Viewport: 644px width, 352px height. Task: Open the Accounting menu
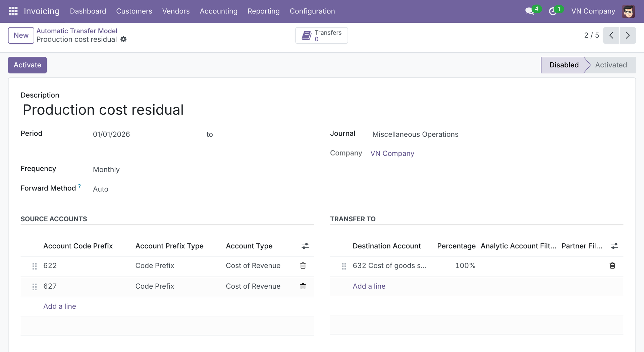(x=218, y=11)
